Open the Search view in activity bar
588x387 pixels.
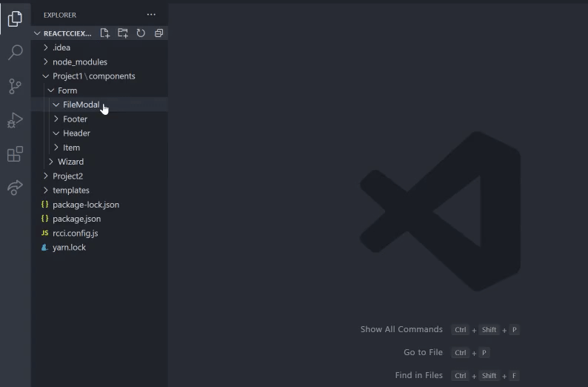tap(15, 52)
